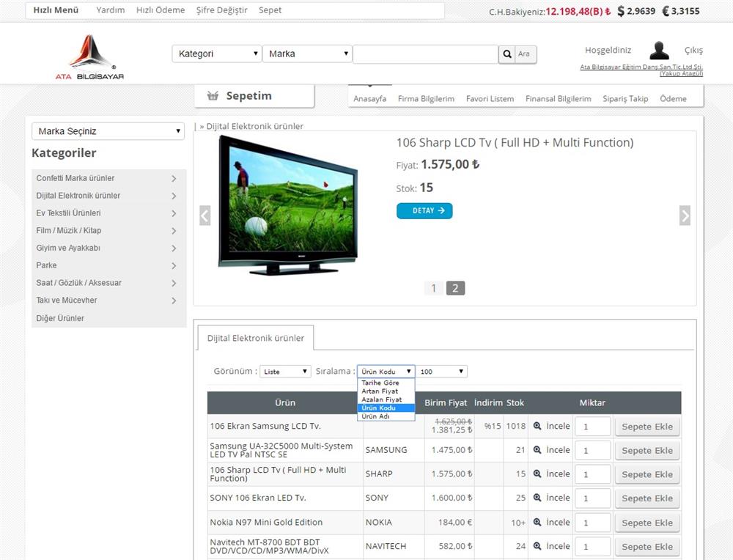Open the 100 items per page dropdown
The width and height of the screenshot is (733, 560).
pyautogui.click(x=441, y=372)
